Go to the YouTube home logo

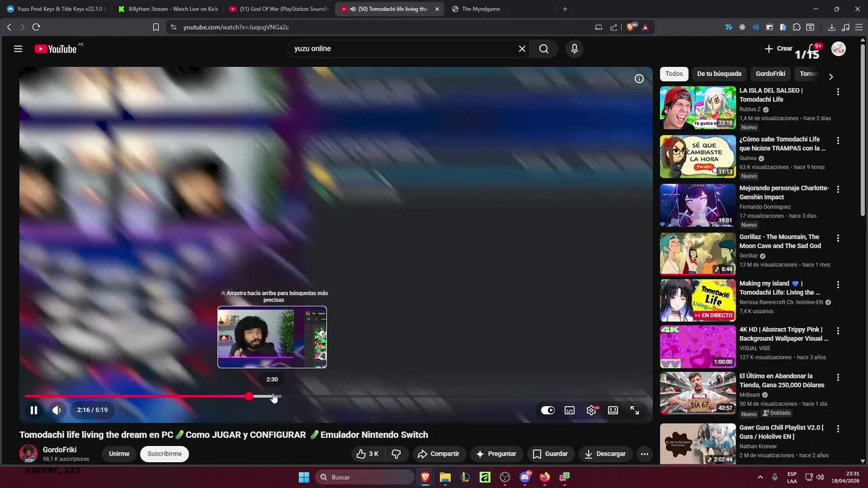tap(56, 49)
